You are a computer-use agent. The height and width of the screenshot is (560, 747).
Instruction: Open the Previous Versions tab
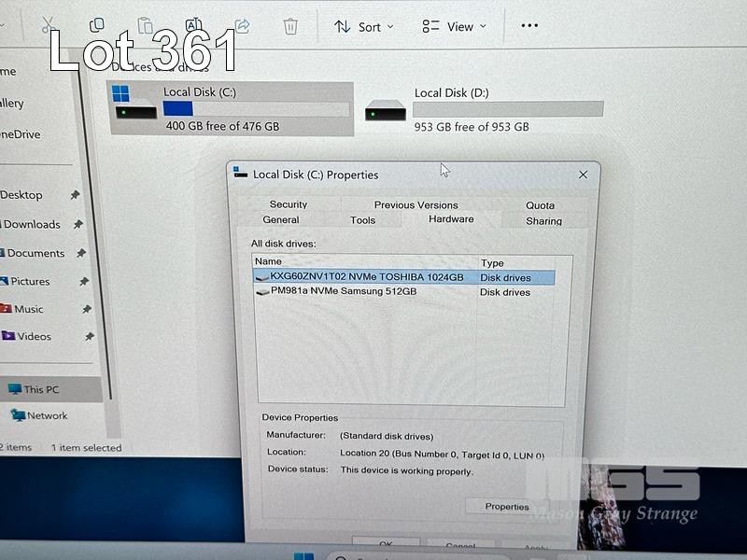click(416, 204)
